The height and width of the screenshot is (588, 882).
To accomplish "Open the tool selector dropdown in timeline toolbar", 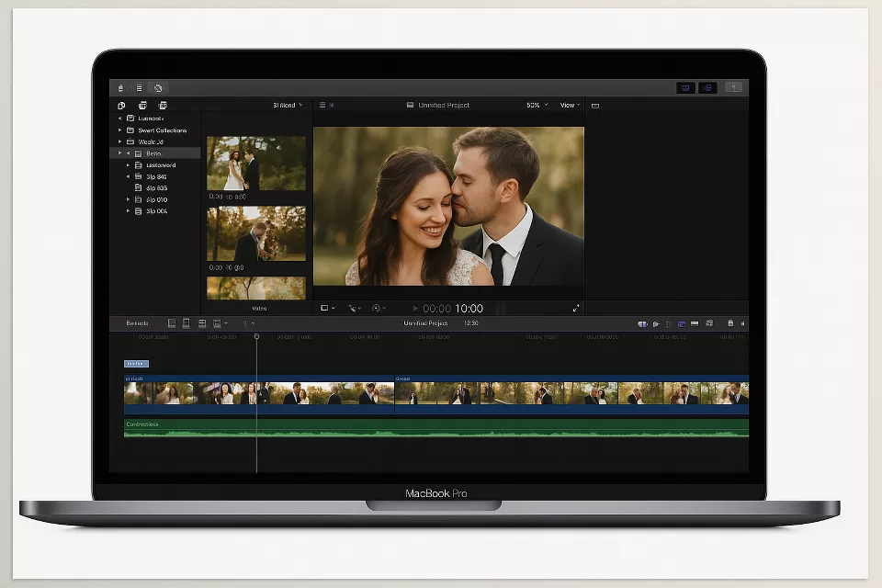I will 249,323.
